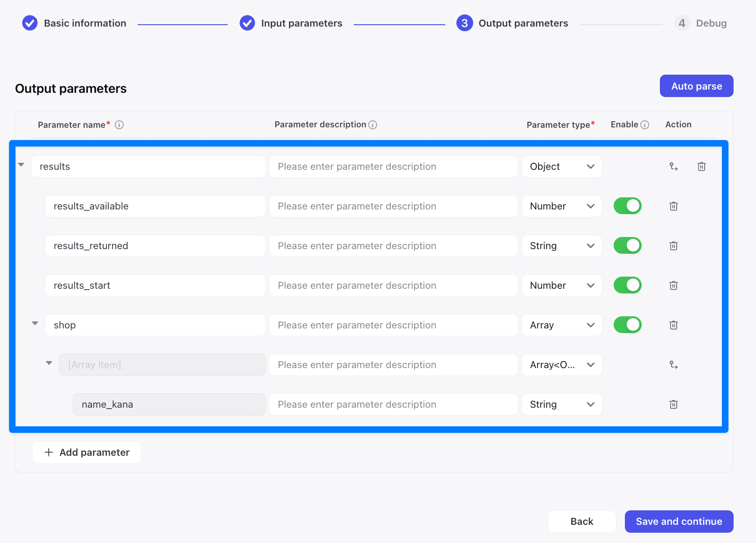Delete the results_returned parameter

(673, 246)
